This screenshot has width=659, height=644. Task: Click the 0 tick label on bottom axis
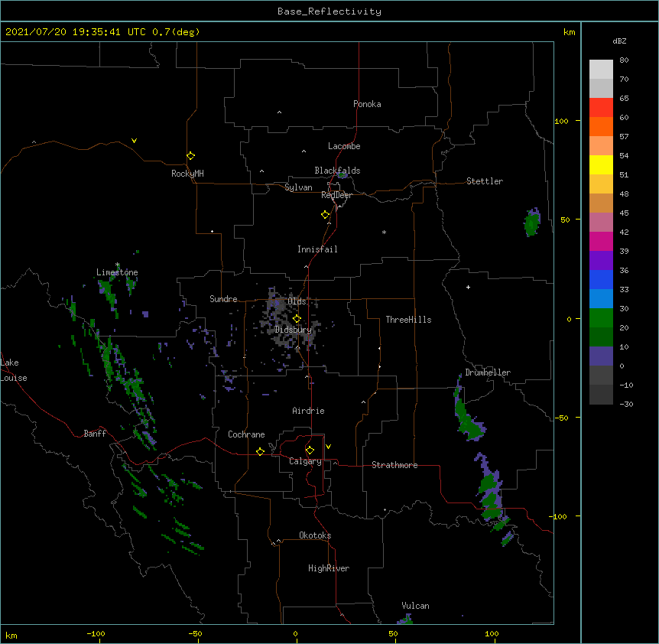(x=295, y=633)
